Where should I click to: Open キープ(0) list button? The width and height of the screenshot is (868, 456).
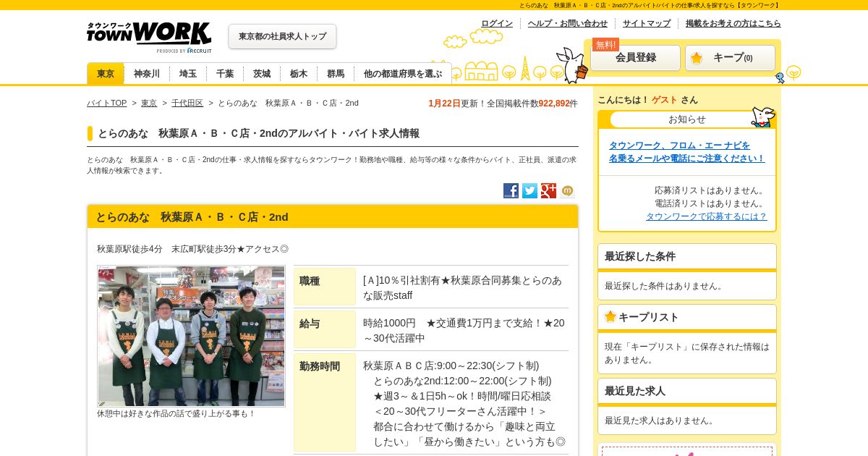pyautogui.click(x=730, y=58)
